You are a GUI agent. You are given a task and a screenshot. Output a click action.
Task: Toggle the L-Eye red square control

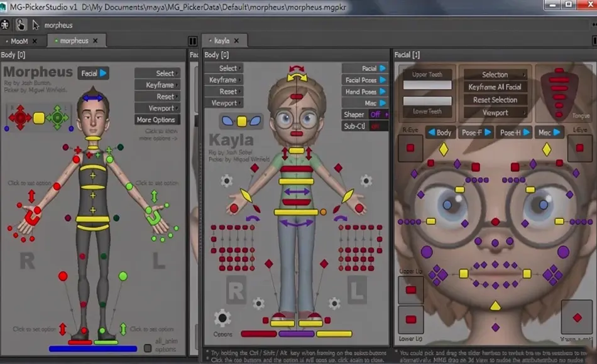(x=579, y=148)
